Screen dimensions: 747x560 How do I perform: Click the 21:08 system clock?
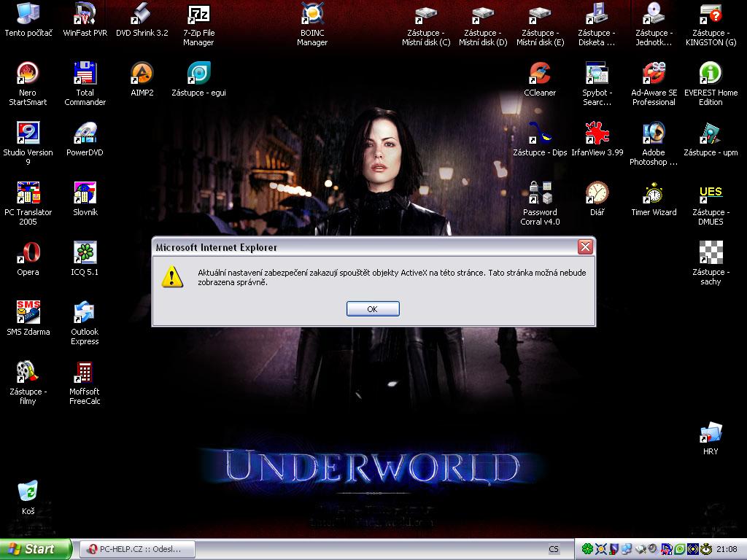click(727, 549)
